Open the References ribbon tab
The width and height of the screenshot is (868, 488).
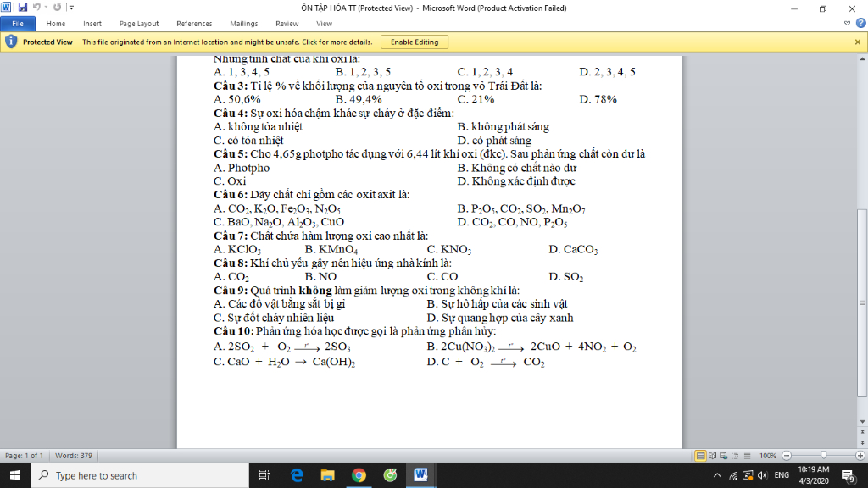(x=194, y=24)
